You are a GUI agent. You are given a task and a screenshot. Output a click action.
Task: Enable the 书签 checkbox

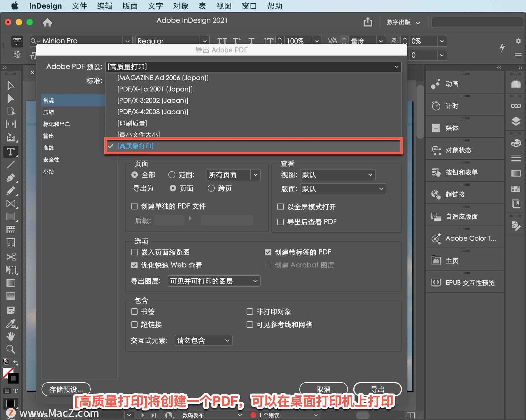134,311
